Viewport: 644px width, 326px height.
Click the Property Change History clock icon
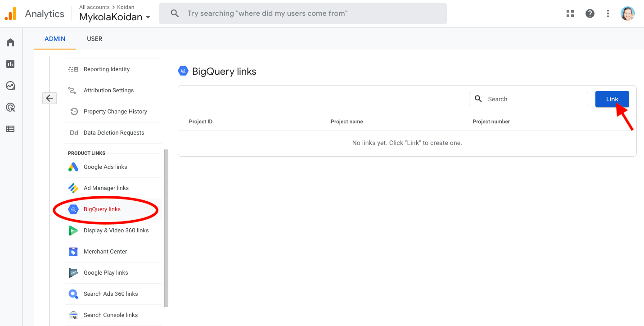tap(74, 112)
